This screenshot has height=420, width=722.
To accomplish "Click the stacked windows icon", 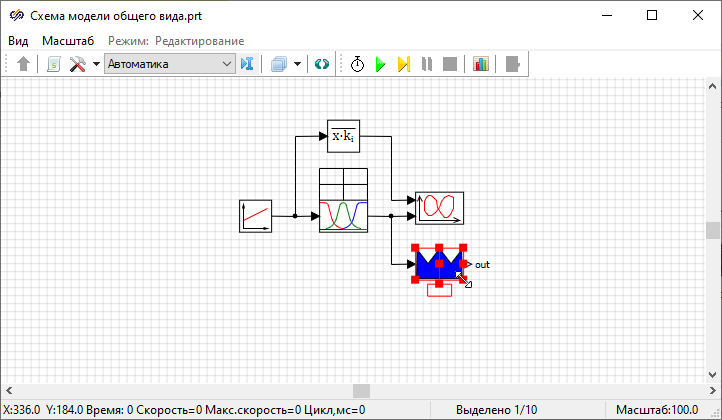I will click(x=279, y=64).
